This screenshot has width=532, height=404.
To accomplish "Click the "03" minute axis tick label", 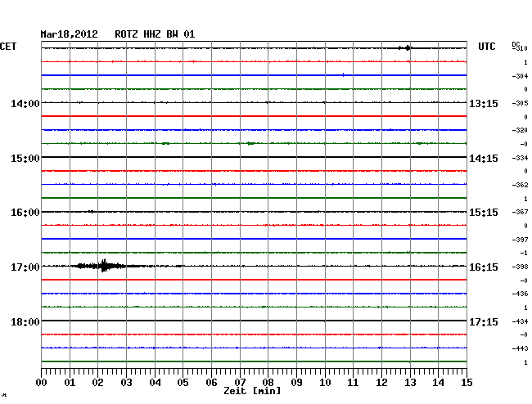I will click(x=126, y=382).
